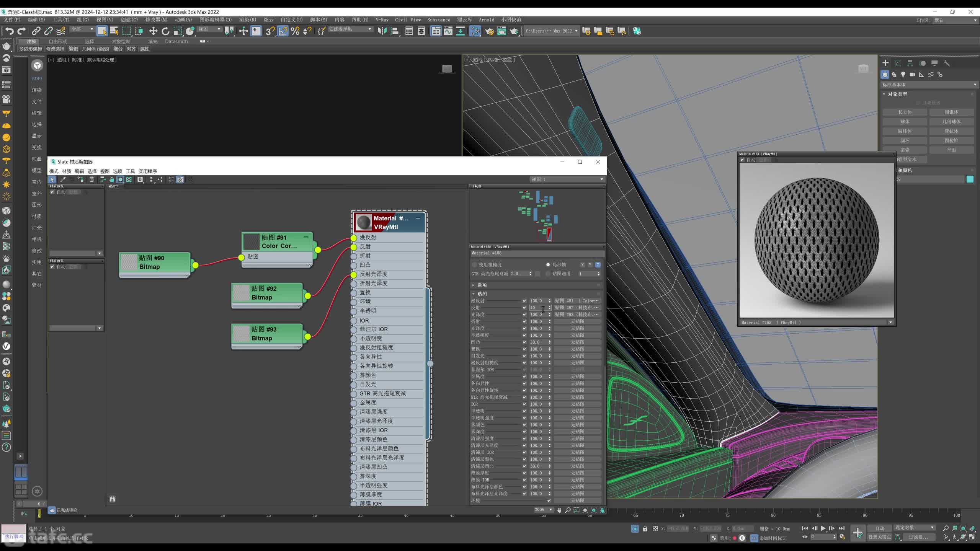The width and height of the screenshot is (980, 551).
Task: Click the Material #188 name field
Action: [x=537, y=253]
